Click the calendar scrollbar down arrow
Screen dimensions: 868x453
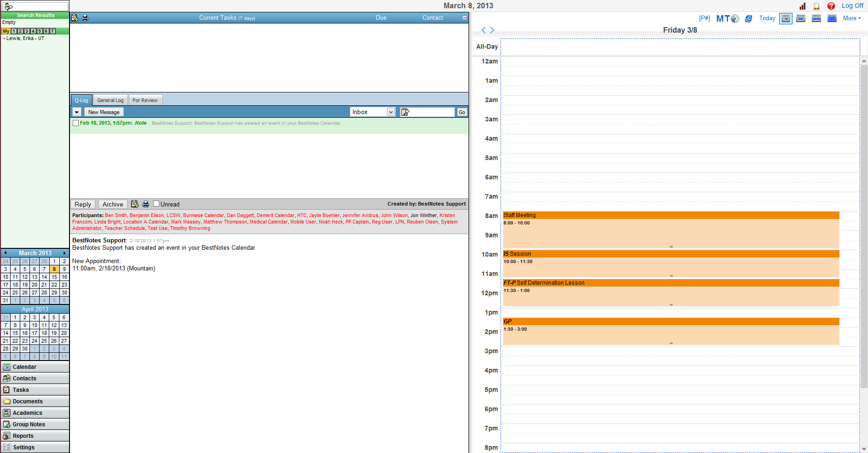pos(864,449)
